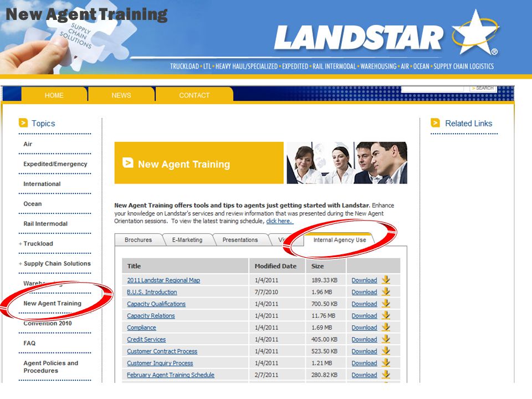532x399 pixels.
Task: Open the Capacity Qualifications link
Action: tap(156, 304)
